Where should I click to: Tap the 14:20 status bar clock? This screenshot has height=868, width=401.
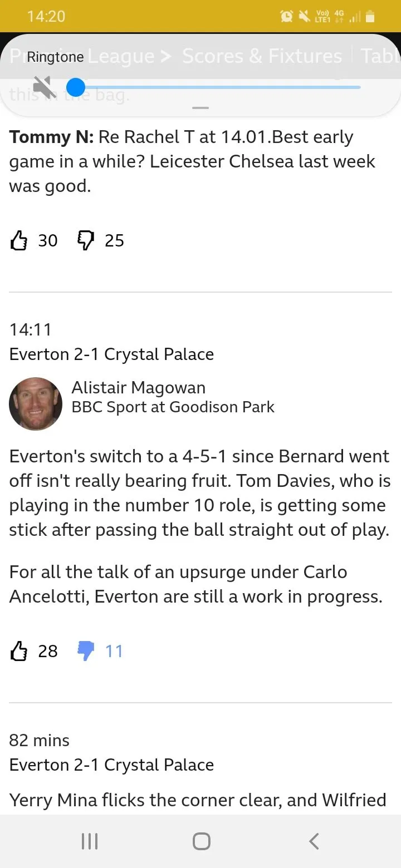46,17
